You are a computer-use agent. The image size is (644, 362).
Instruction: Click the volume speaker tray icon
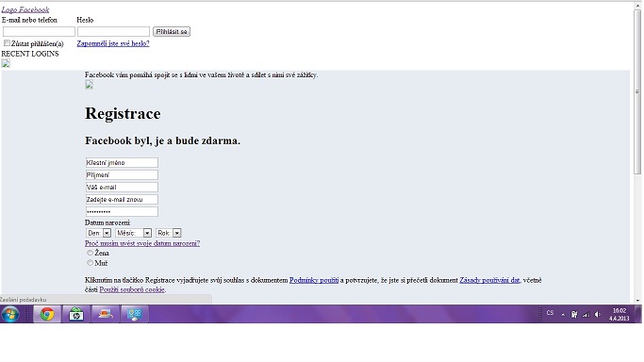coord(598,315)
